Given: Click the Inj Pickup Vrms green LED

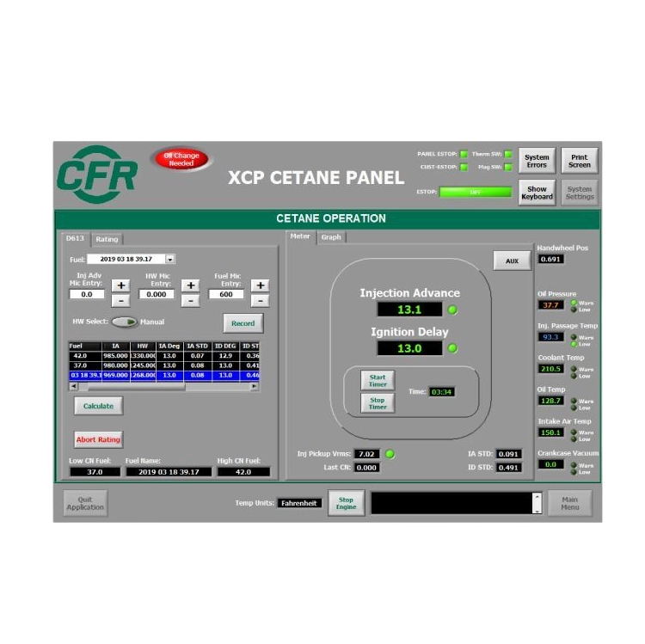Looking at the screenshot, I should pyautogui.click(x=390, y=454).
